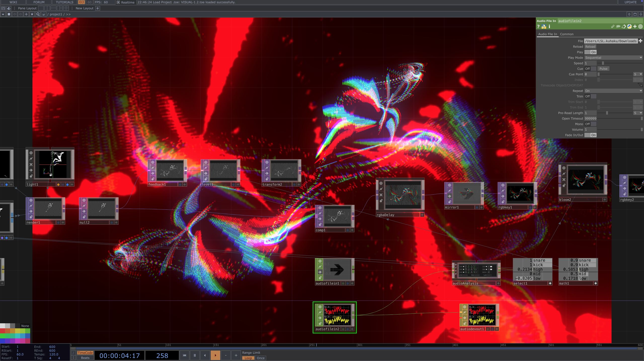
Task: Click the Pulse button next to Cue
Action: 603,68
